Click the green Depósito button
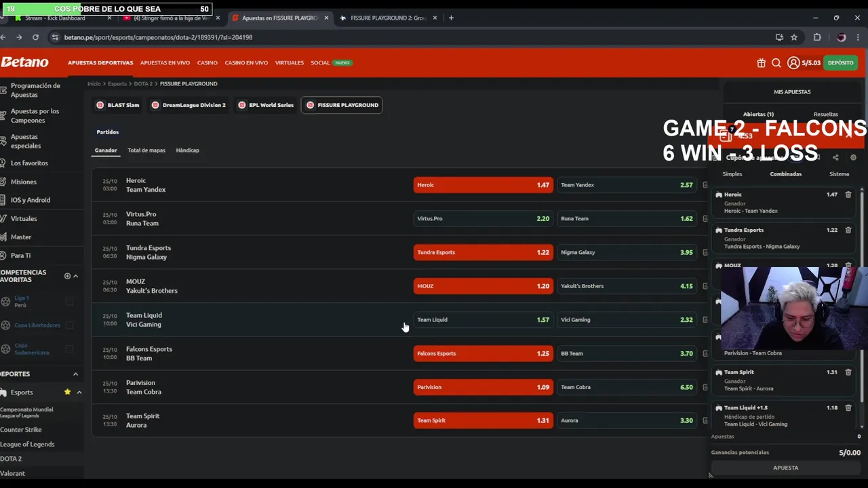 coord(840,63)
